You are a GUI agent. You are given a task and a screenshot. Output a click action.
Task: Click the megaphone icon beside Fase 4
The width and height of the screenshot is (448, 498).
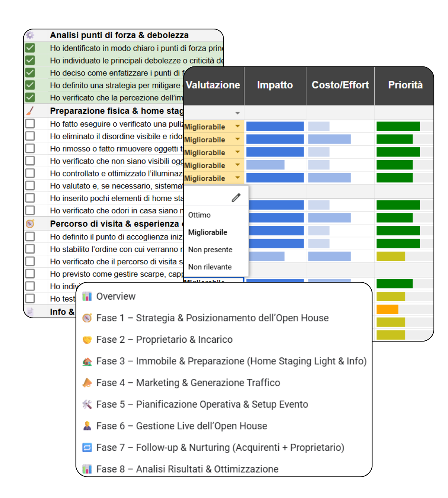click(87, 383)
